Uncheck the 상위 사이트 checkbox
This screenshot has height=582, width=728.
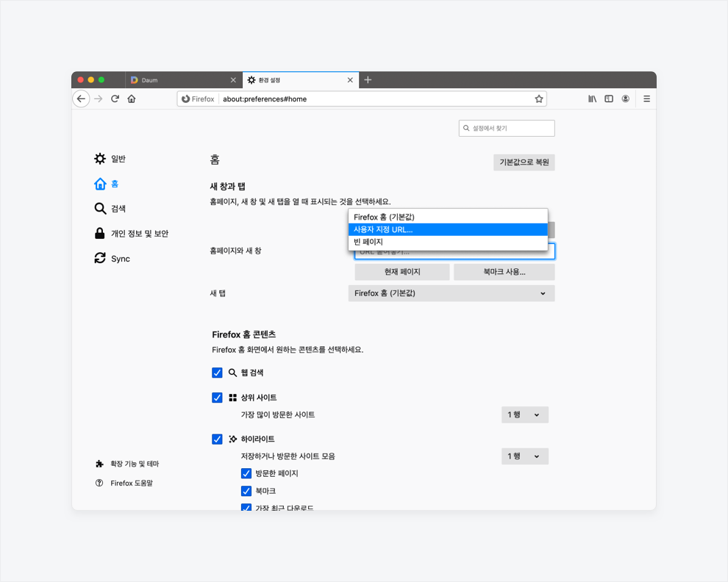217,398
